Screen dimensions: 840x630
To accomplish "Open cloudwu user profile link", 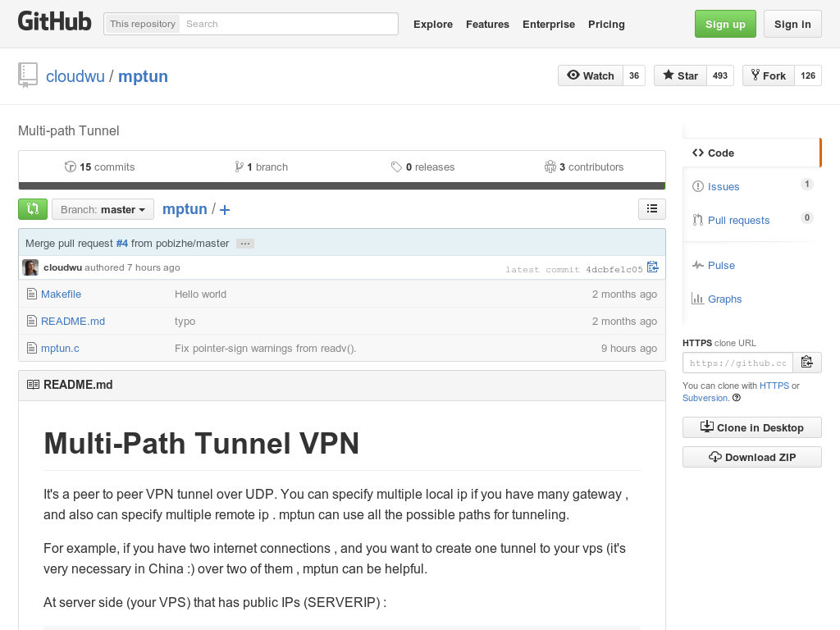I will (75, 76).
